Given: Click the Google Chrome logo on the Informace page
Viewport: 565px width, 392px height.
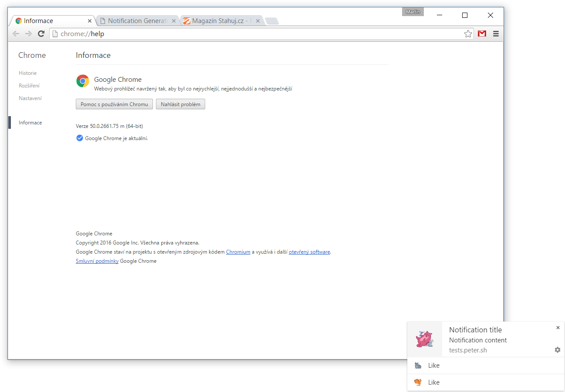Looking at the screenshot, I should pos(83,81).
